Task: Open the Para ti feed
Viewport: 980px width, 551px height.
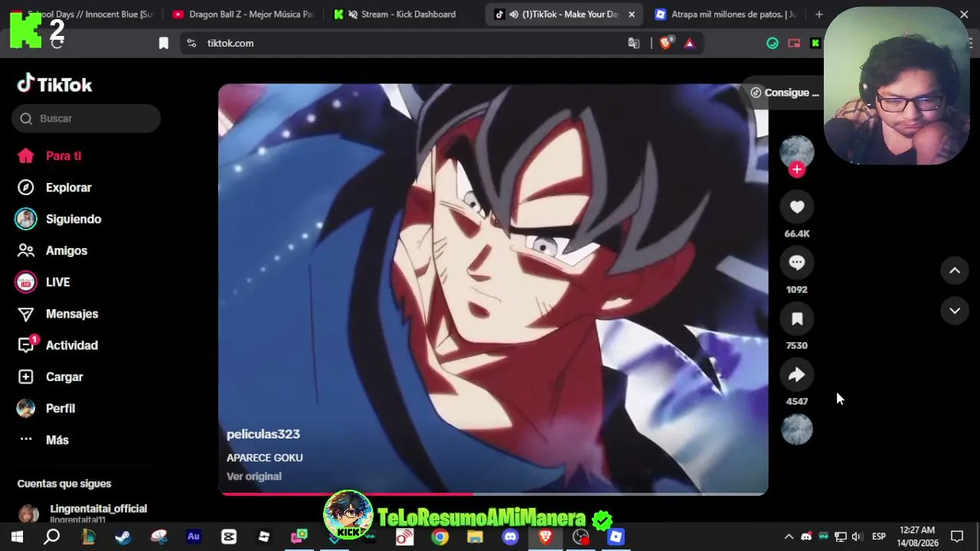Action: [x=49, y=156]
